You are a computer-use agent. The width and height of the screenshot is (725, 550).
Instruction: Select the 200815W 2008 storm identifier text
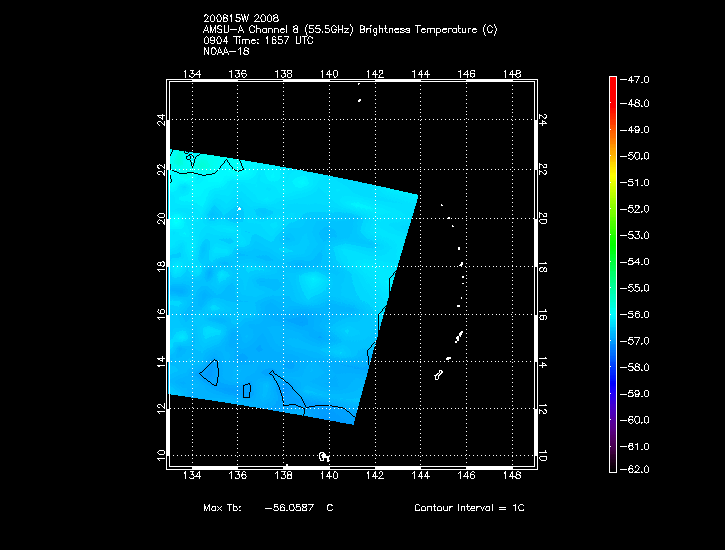(244, 19)
